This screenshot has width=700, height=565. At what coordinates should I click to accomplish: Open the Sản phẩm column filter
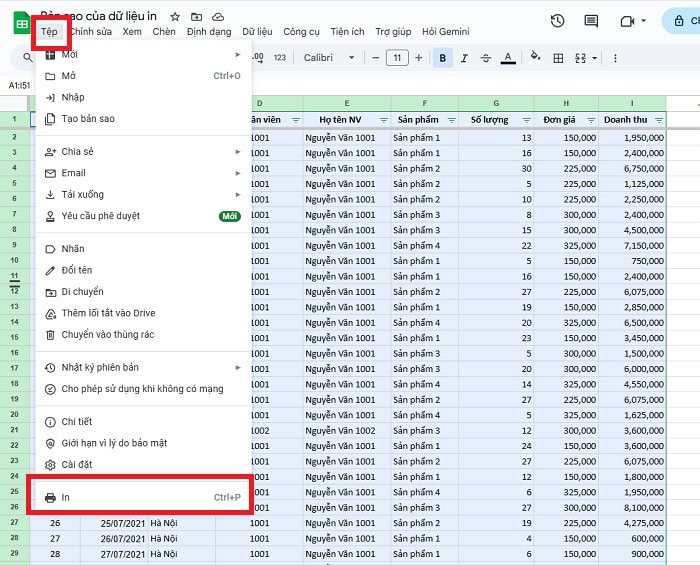click(x=452, y=120)
